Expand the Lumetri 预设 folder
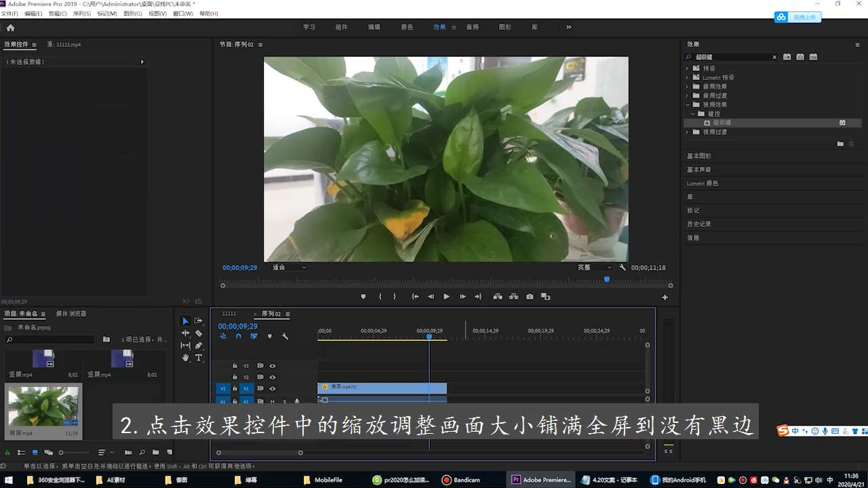Screen dimensions: 868x488 click(x=687, y=77)
